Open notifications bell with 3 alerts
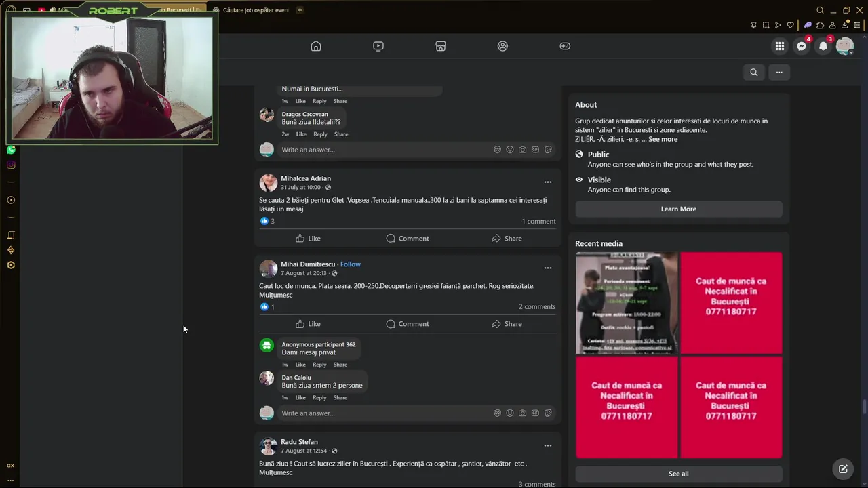Viewport: 868px width, 488px height. tap(823, 46)
